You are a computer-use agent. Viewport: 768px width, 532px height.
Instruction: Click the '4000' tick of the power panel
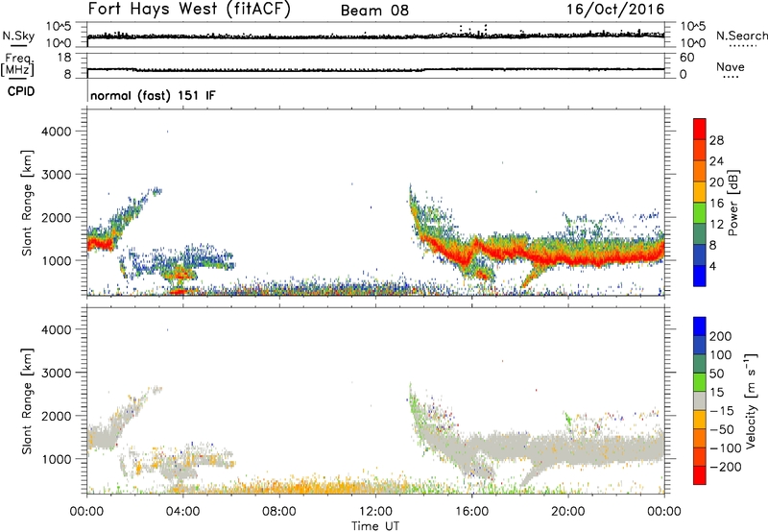[56, 132]
